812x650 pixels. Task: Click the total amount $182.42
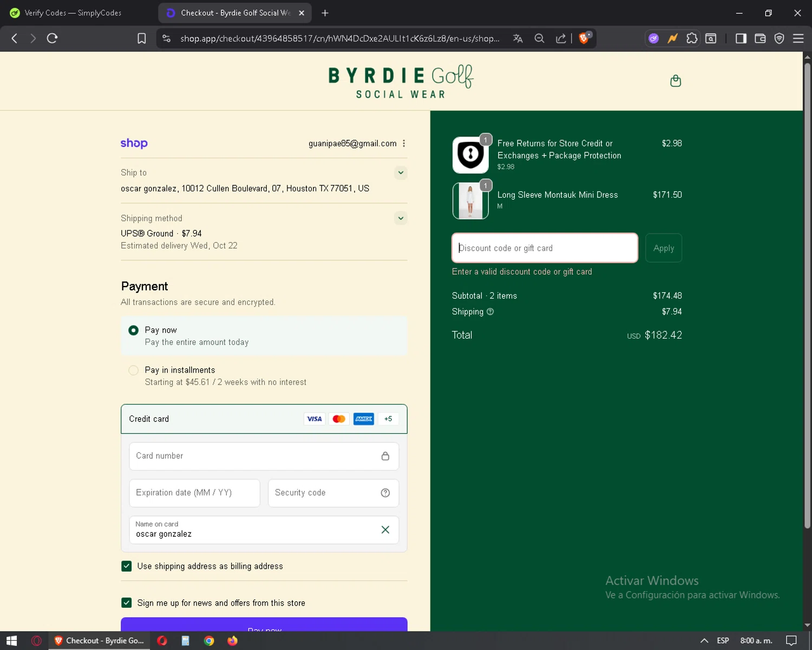tap(663, 335)
